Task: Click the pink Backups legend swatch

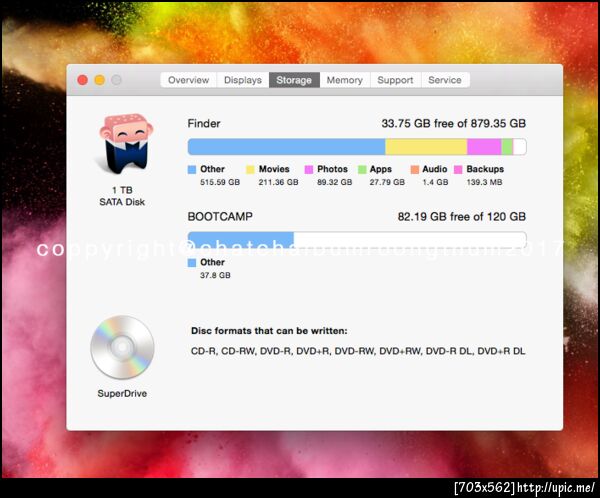Action: click(458, 170)
